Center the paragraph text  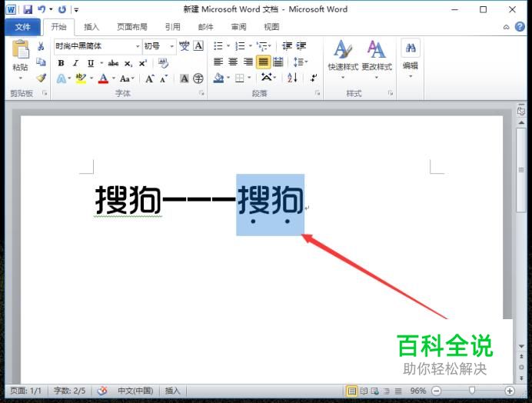point(233,62)
